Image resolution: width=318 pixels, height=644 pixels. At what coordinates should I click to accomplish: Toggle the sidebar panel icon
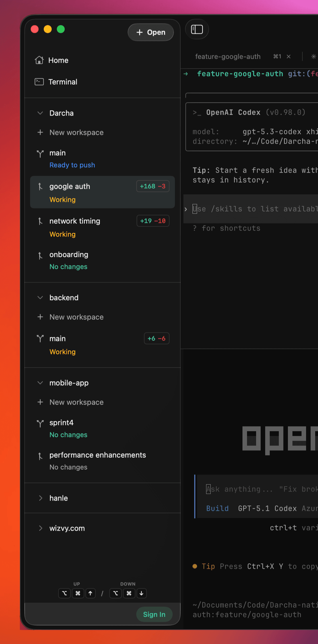click(197, 30)
